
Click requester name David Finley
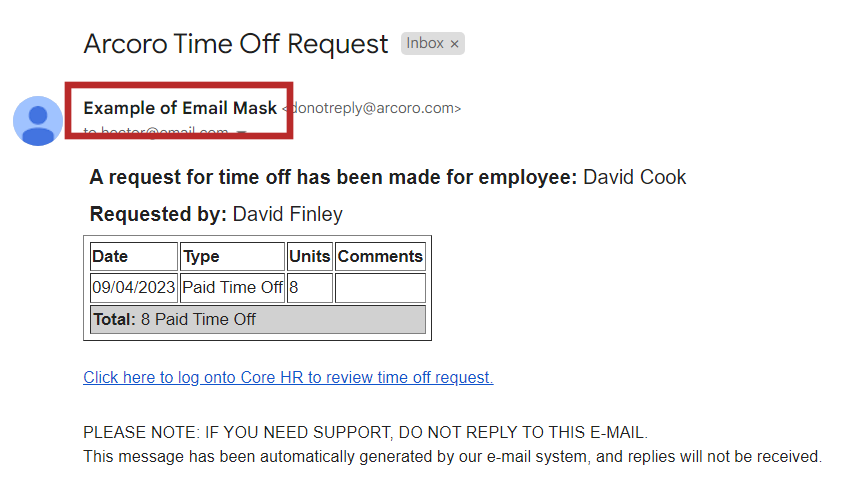click(287, 214)
